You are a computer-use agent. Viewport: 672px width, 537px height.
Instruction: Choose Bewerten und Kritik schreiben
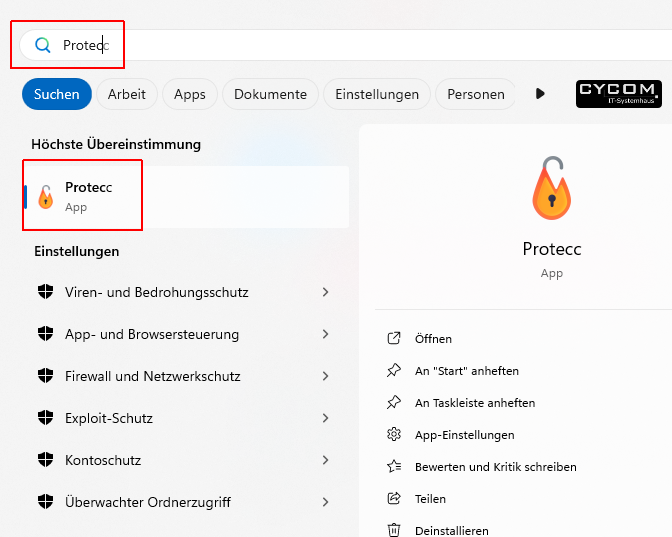point(495,467)
